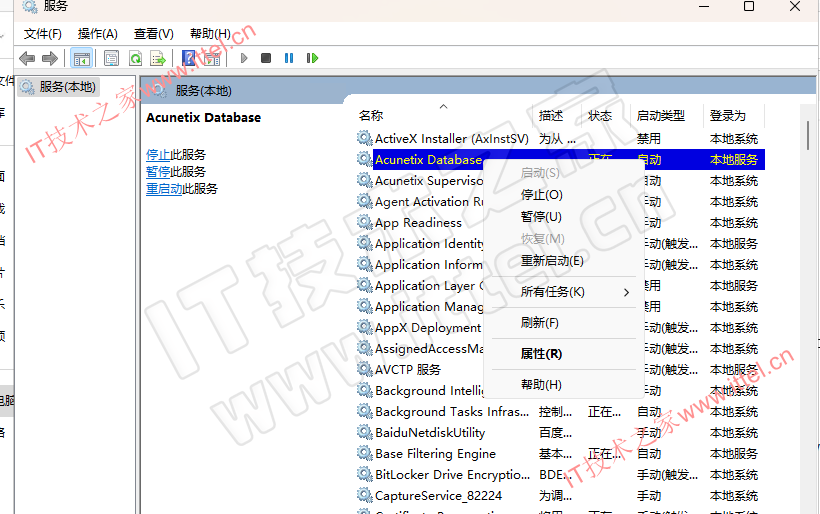Viewport: 820px width, 514px height.
Task: Select the BaiduNetdiskUtility service
Action: [x=430, y=432]
